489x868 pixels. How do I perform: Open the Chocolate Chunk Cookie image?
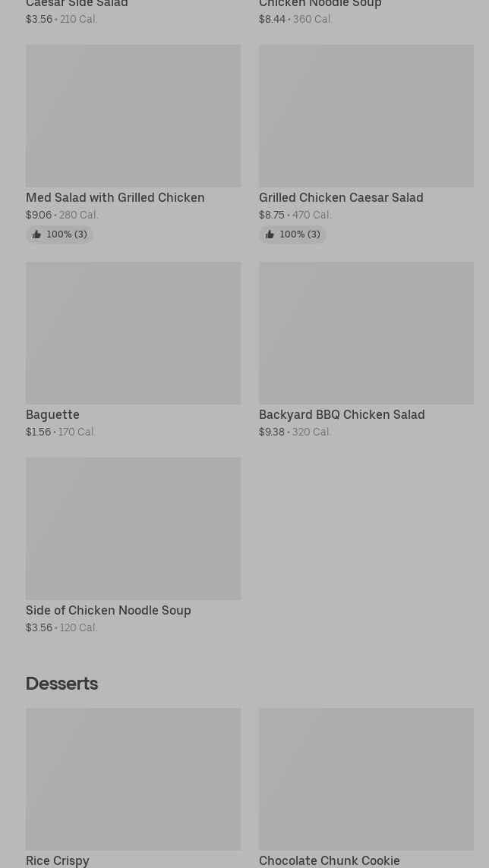point(366,779)
